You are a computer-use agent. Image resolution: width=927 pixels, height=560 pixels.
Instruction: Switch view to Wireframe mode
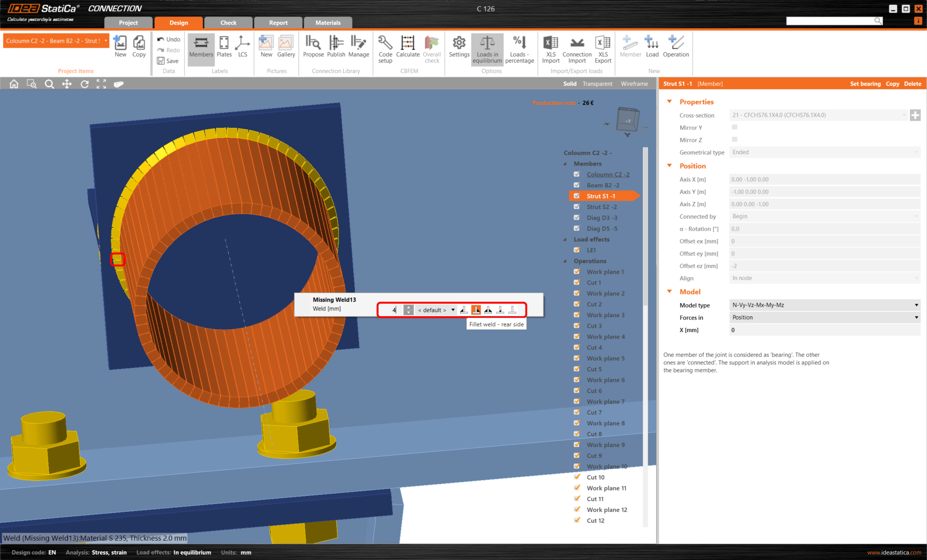click(634, 84)
